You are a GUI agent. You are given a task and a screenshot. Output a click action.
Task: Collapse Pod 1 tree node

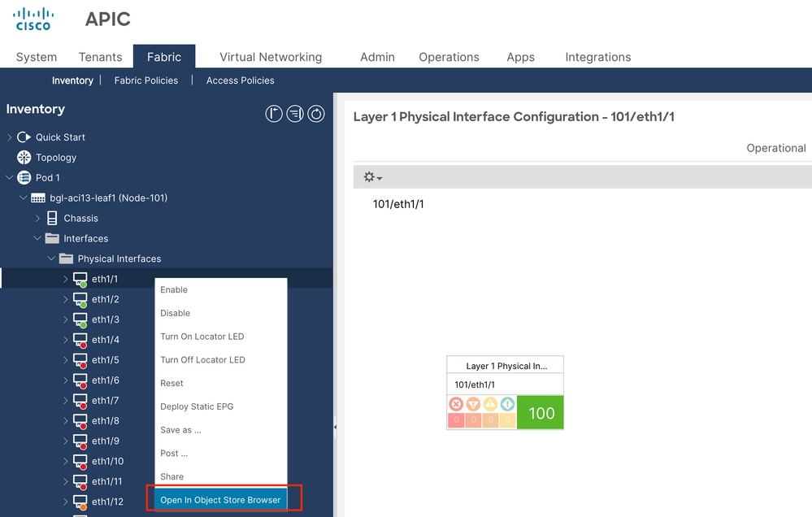pyautogui.click(x=9, y=178)
